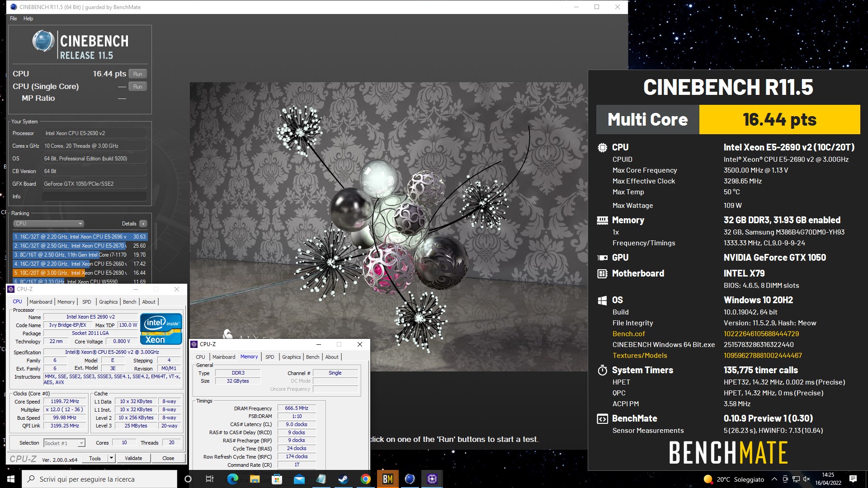Open File Explorer from the taskbar
Image resolution: width=868 pixels, height=488 pixels.
(255, 479)
